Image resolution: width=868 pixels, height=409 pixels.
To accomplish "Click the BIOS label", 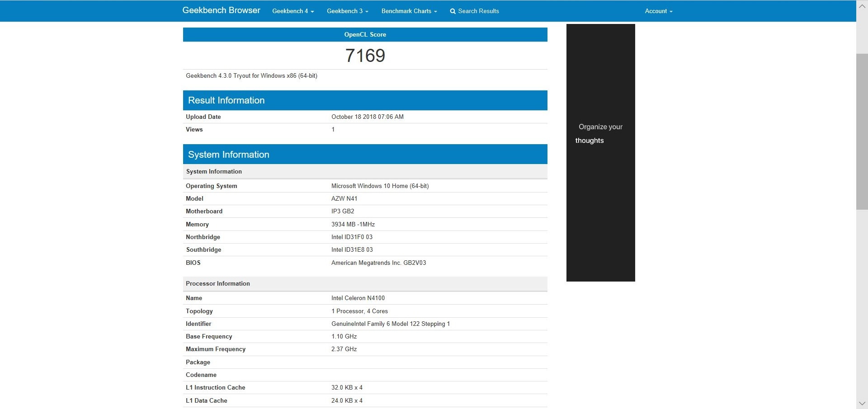I will 193,263.
